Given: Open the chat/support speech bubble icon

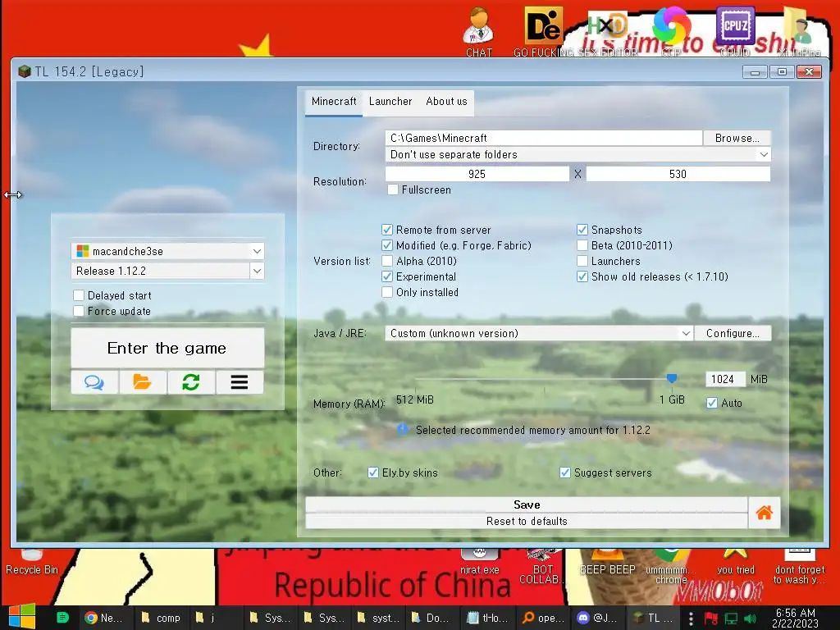Looking at the screenshot, I should point(94,382).
